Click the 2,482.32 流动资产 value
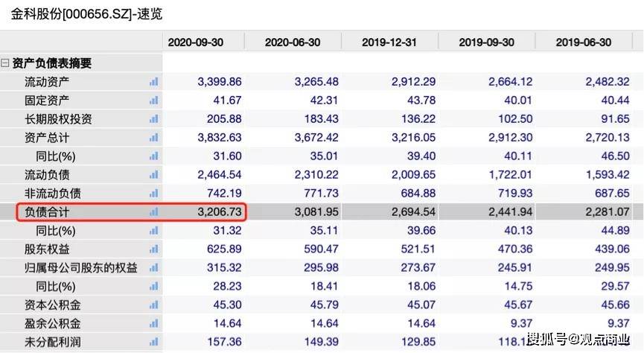Image resolution: width=644 pixels, height=353 pixels. click(x=608, y=82)
